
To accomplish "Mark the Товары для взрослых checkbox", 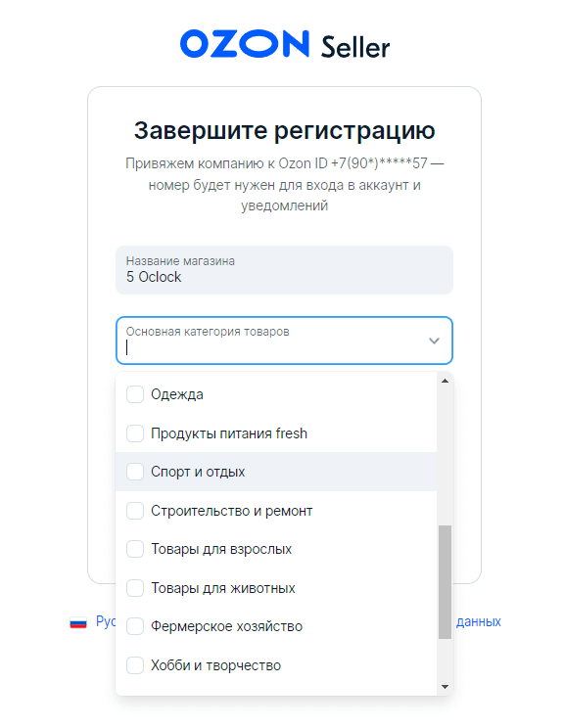I will coord(135,549).
